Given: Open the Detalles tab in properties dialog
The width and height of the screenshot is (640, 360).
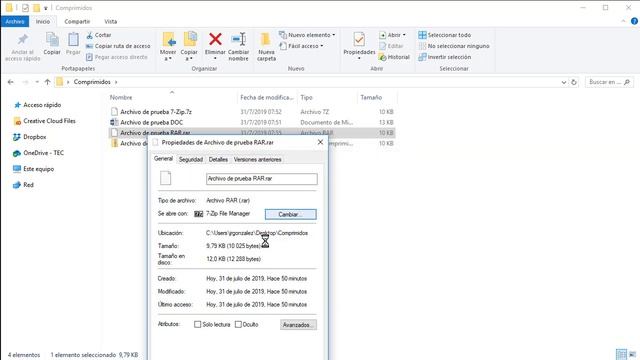Looking at the screenshot, I should click(x=218, y=160).
